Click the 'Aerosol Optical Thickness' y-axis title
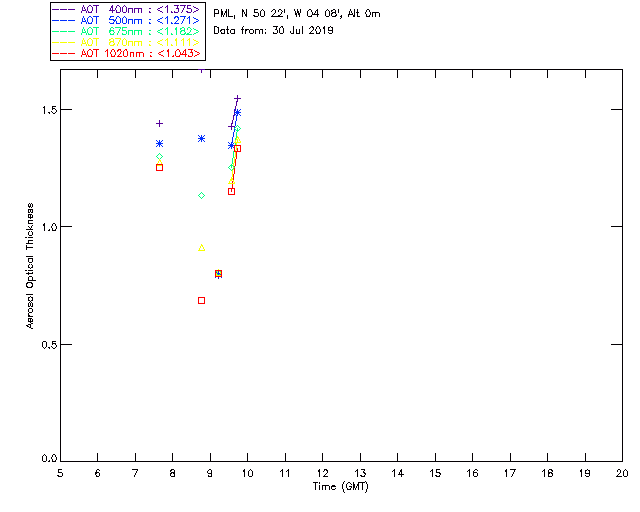Screen dimensions: 640x512 30,266
